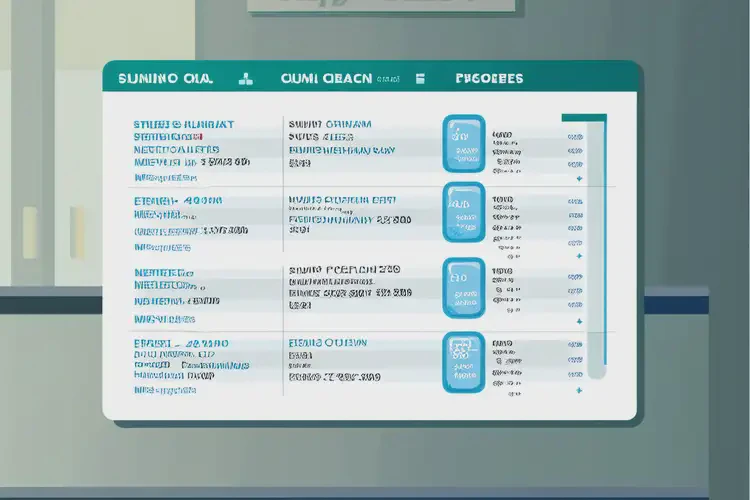The width and height of the screenshot is (750, 500).
Task: Select the blue card icon in the second row
Action: pyautogui.click(x=463, y=211)
